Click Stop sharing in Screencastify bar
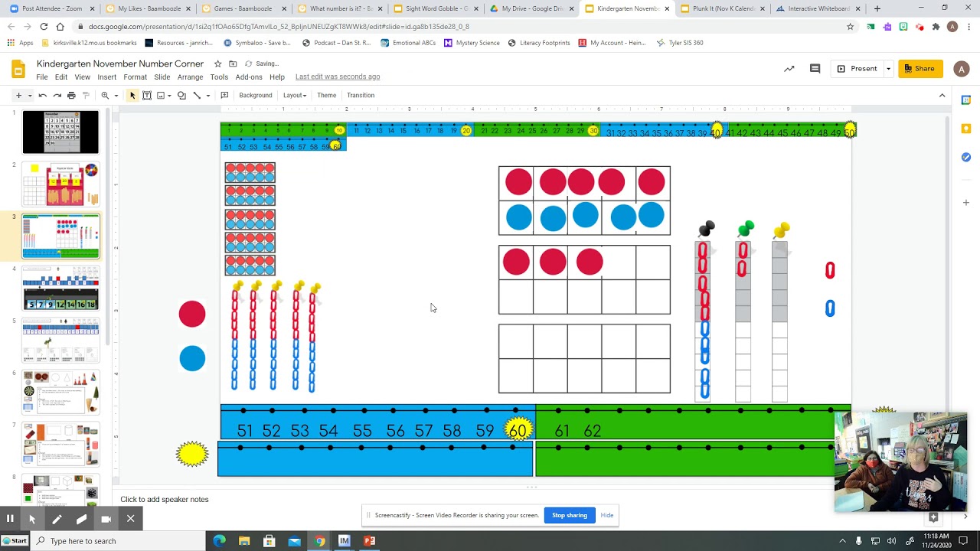The width and height of the screenshot is (980, 551). tap(570, 515)
